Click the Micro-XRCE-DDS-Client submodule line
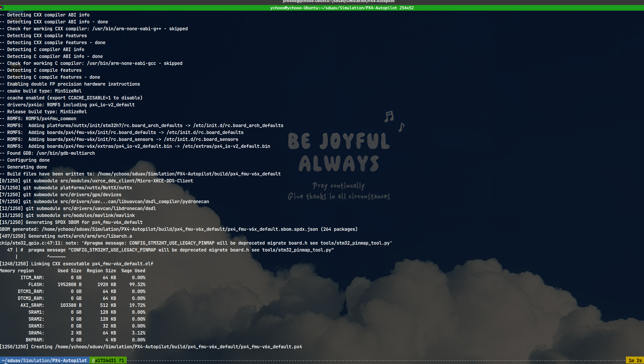 (97, 181)
